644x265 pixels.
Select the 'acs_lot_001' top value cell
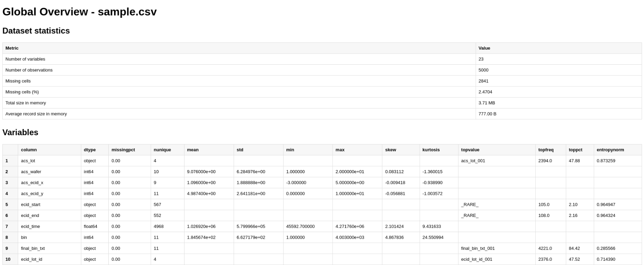click(x=473, y=161)
